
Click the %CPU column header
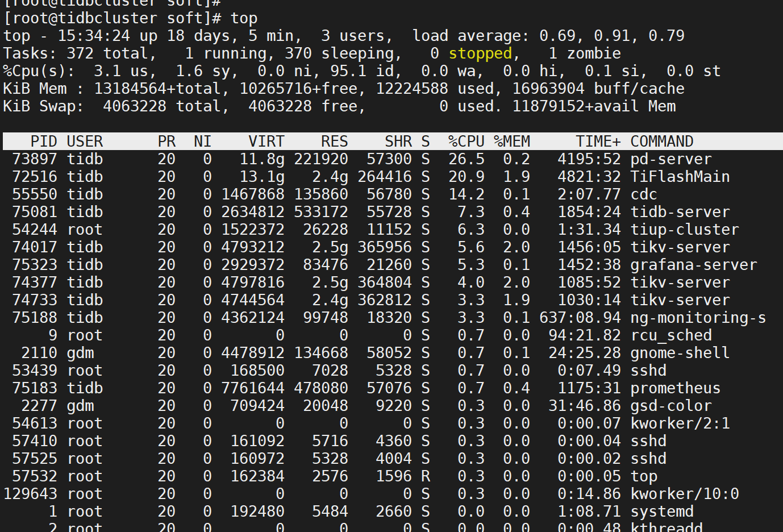tap(467, 142)
